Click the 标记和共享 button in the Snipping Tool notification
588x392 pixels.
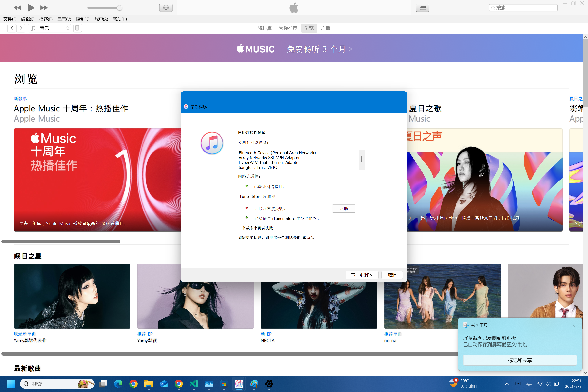520,360
